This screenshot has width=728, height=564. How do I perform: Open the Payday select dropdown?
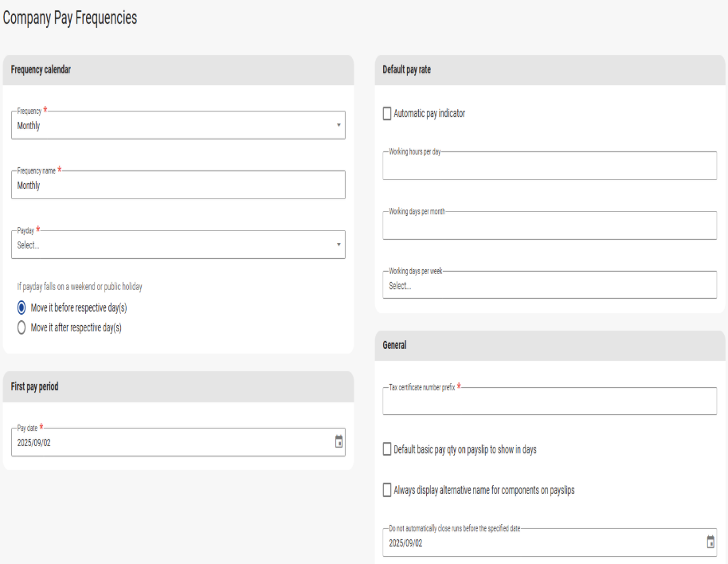[x=178, y=245]
